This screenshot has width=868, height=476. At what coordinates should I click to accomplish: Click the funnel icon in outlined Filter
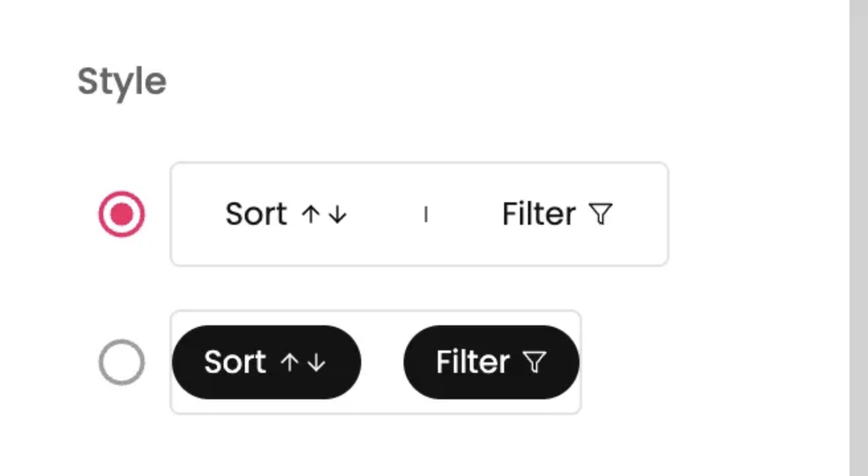[601, 214]
